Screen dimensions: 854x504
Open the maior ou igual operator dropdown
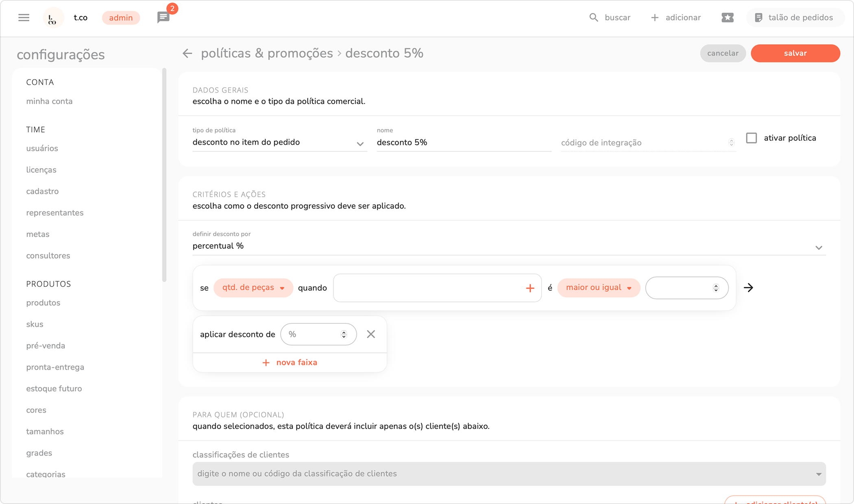(598, 288)
